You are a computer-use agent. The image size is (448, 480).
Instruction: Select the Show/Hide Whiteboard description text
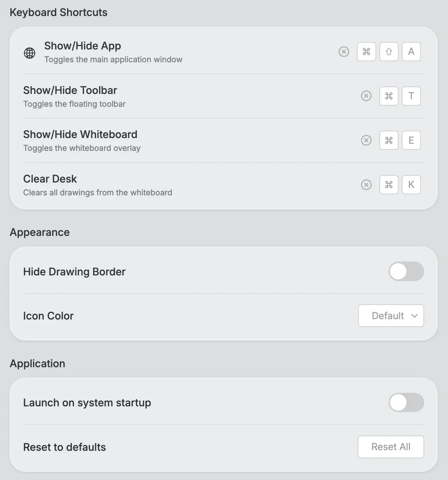coord(82,148)
